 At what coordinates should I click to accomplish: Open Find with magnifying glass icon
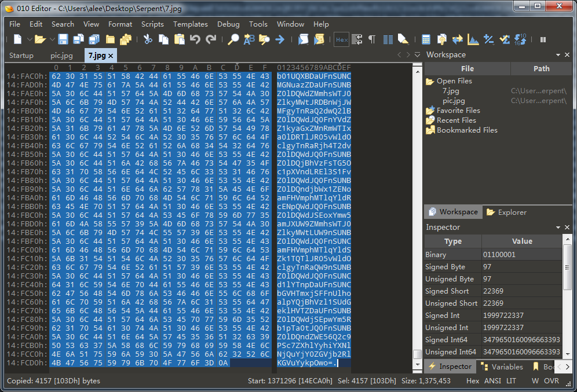[x=233, y=39]
